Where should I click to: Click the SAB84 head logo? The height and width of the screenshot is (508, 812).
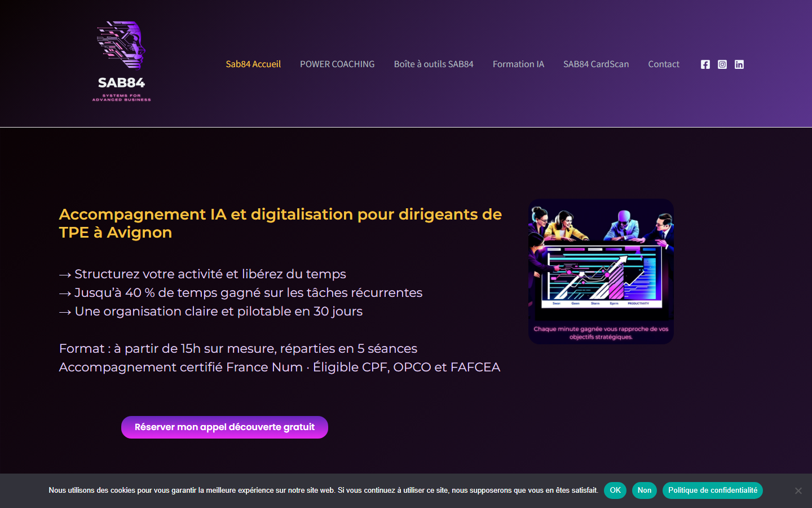pos(122,62)
